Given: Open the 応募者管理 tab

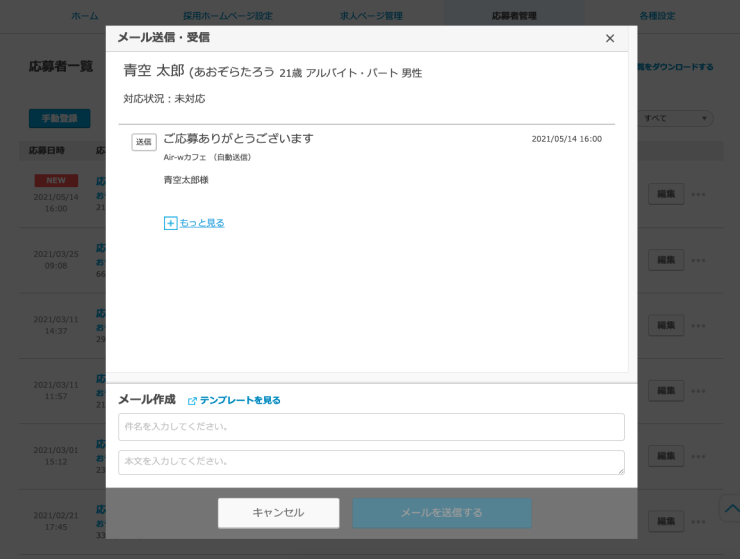Looking at the screenshot, I should pyautogui.click(x=514, y=16).
